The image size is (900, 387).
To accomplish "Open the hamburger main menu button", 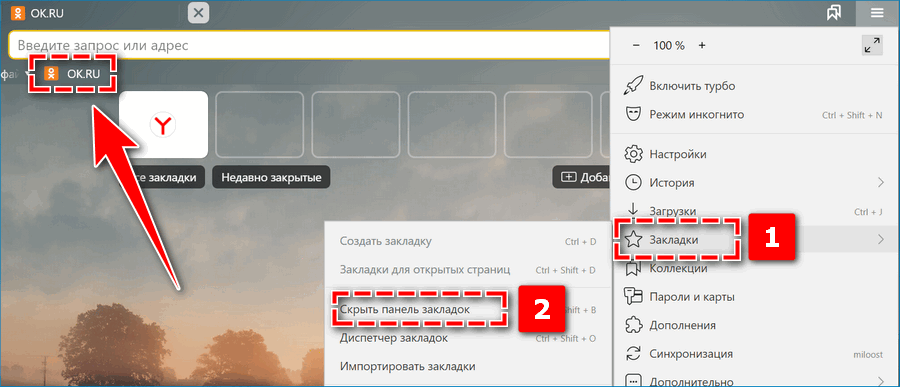I will (877, 13).
